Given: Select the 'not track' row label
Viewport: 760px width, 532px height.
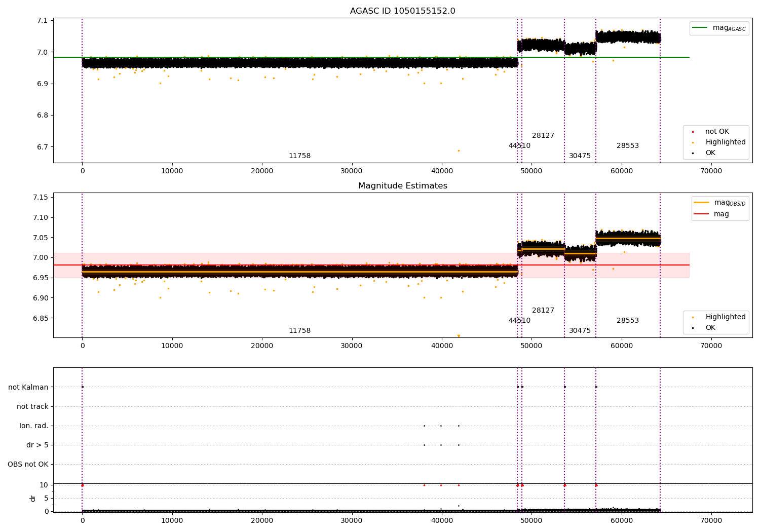Looking at the screenshot, I should pos(32,406).
